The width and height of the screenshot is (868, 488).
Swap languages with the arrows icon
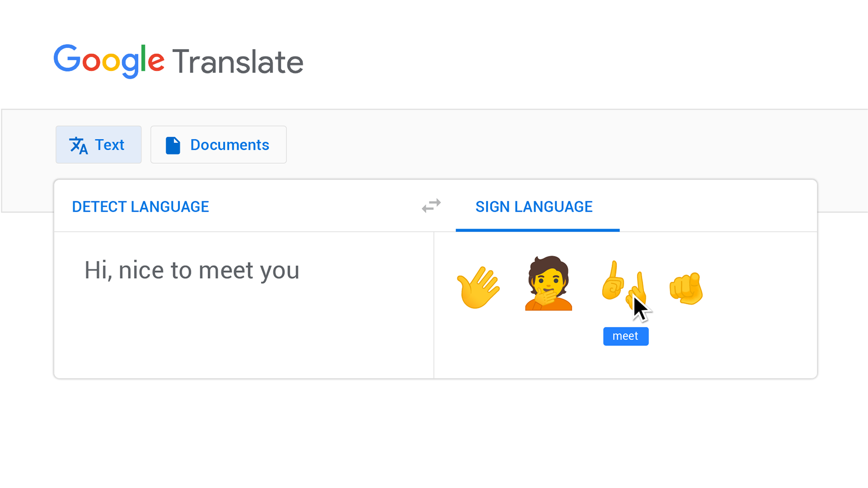[x=431, y=206]
